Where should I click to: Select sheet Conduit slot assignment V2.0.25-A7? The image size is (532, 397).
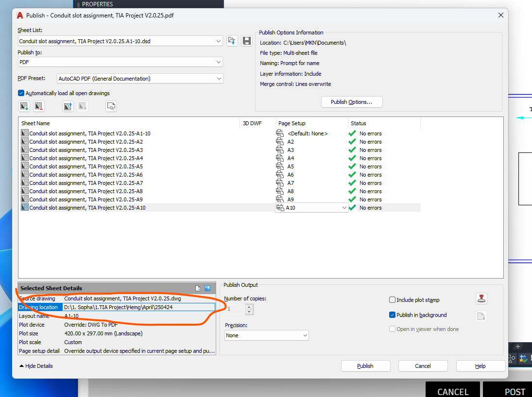(86, 183)
